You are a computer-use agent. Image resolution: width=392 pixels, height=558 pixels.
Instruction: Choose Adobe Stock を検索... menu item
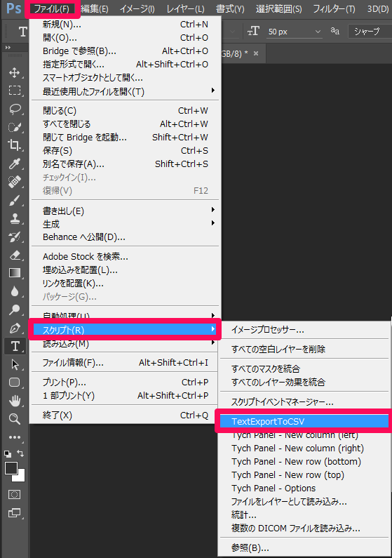tap(125, 257)
